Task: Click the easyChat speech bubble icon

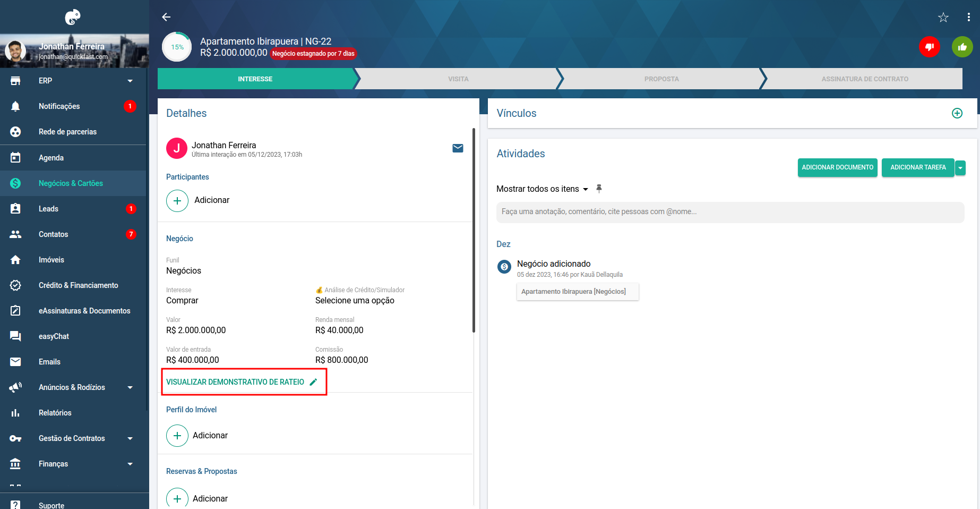Action: click(x=15, y=336)
